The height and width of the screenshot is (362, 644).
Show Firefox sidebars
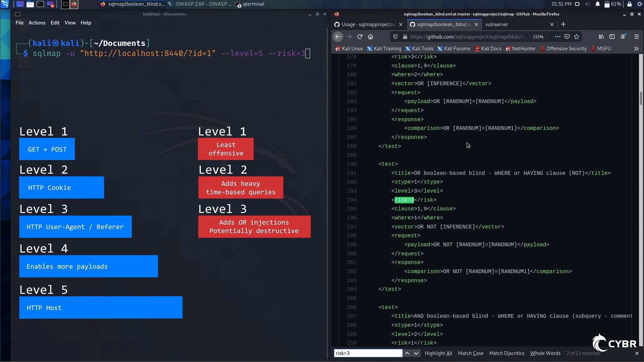pos(612,37)
